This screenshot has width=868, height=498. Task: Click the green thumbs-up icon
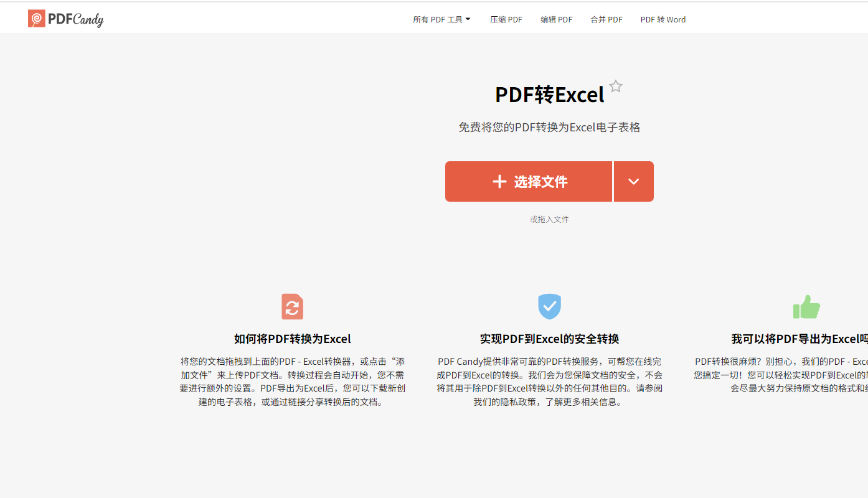tap(806, 307)
